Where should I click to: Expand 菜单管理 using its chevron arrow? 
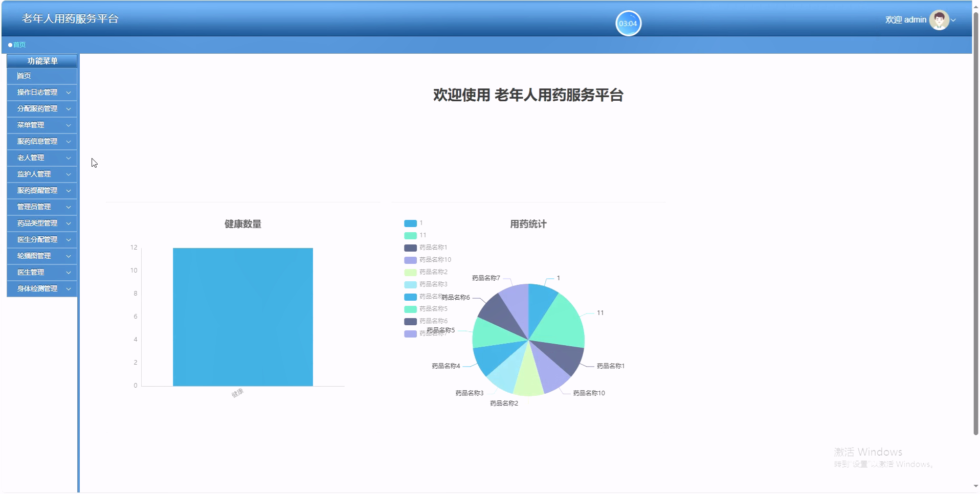(x=69, y=125)
